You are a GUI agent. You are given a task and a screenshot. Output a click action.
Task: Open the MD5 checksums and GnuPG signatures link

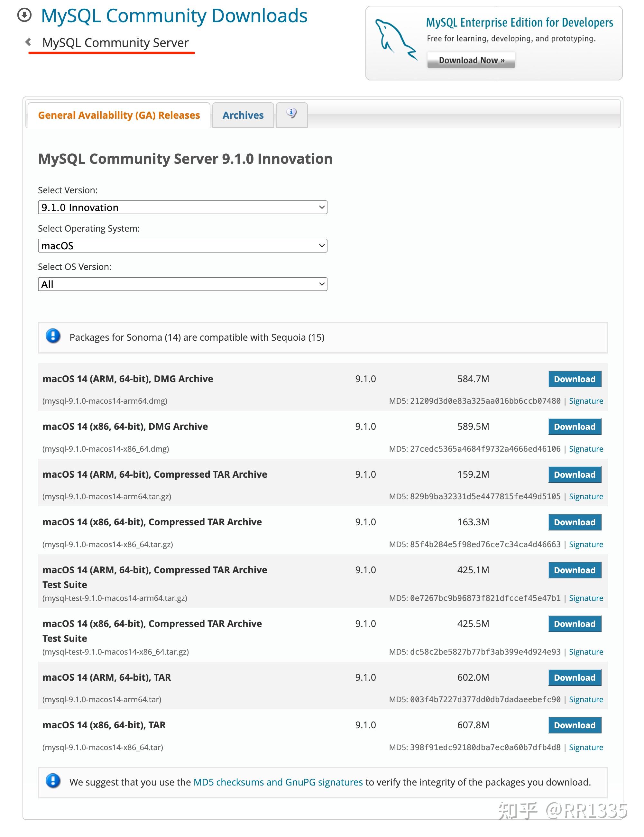[x=278, y=782]
